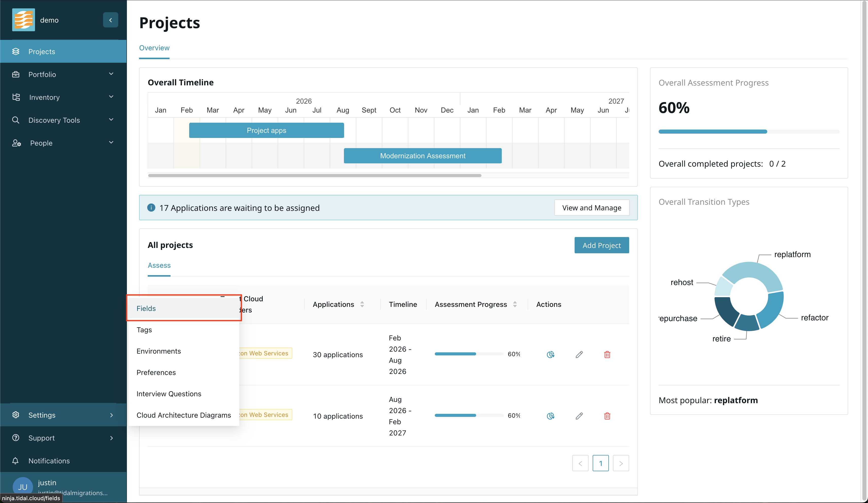The width and height of the screenshot is (868, 503).
Task: Click the analyze chart icon for 30 applications project
Action: (x=550, y=354)
